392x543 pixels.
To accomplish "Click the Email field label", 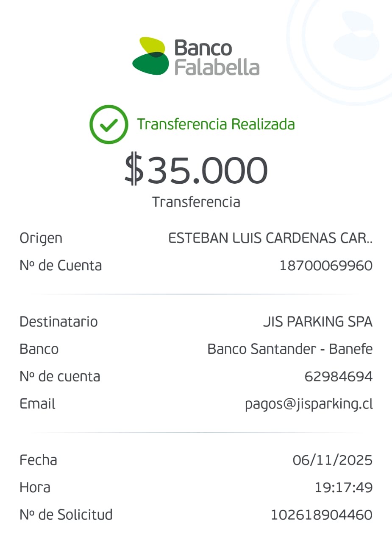I will click(x=37, y=404).
